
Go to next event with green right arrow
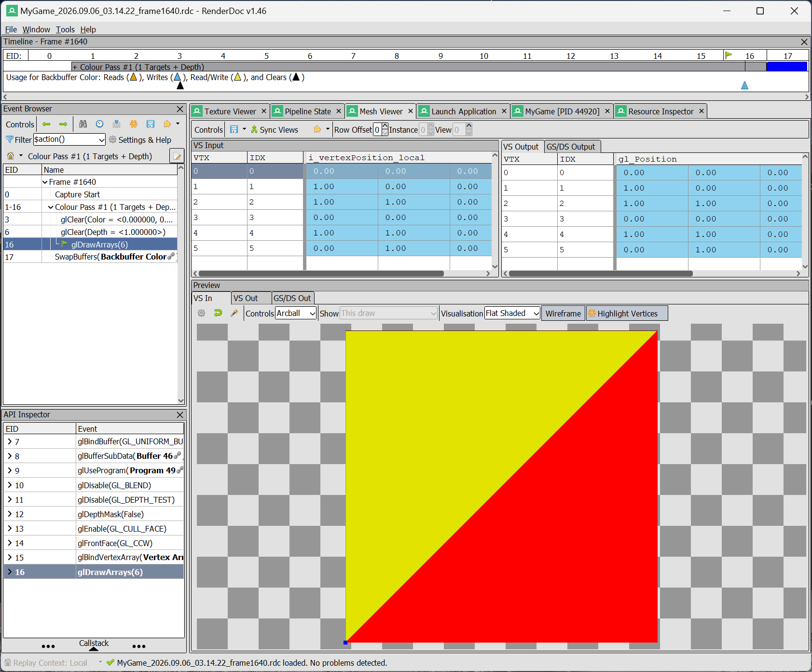[63, 124]
